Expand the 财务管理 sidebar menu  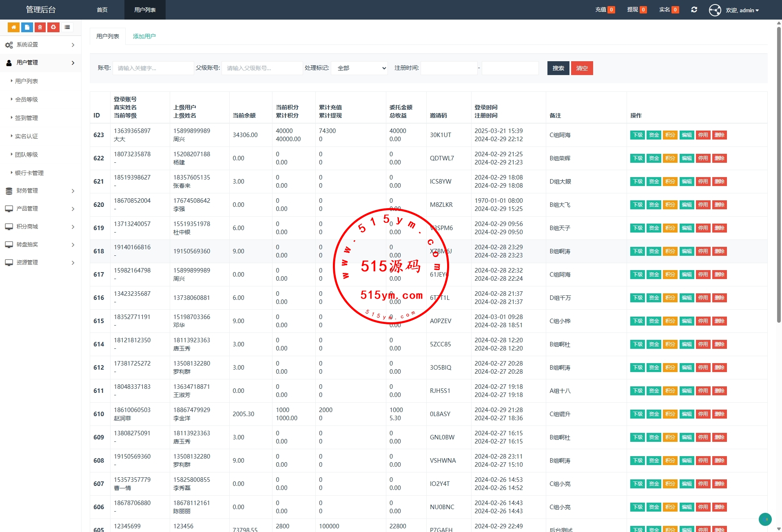coord(40,191)
